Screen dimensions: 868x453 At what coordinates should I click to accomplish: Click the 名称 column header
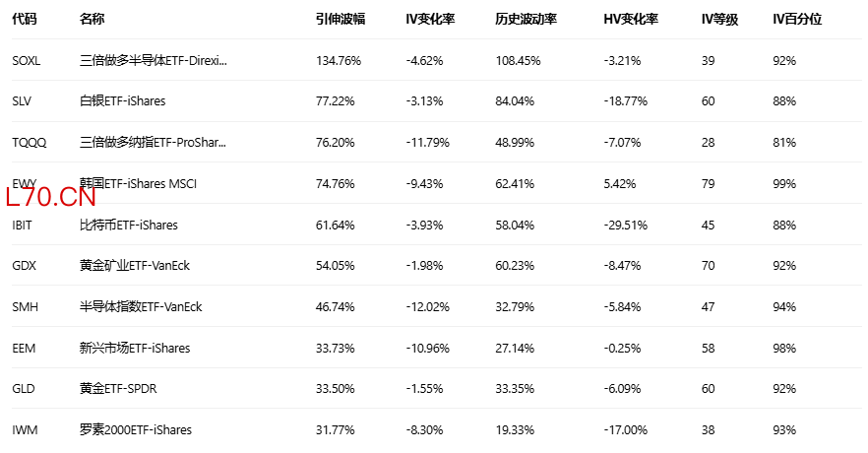92,19
